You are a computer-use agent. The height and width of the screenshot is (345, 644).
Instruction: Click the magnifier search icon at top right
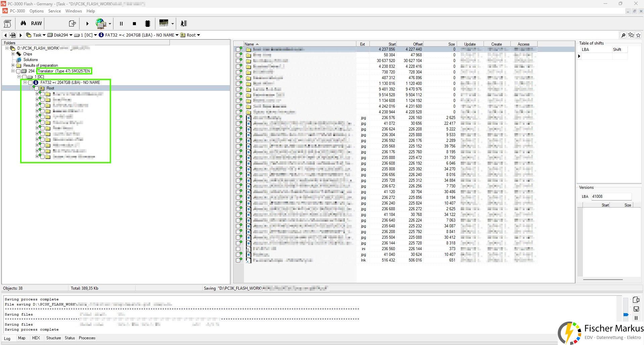click(623, 35)
